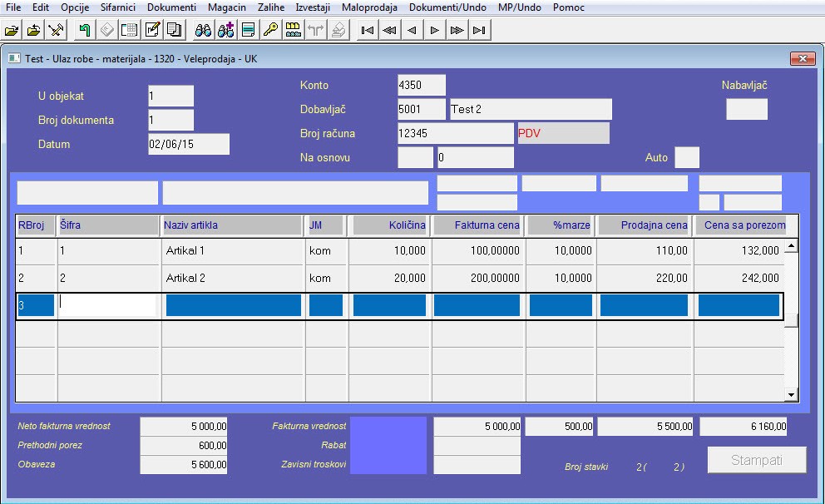The height and width of the screenshot is (504, 825).
Task: Jump to last record
Action: [479, 30]
